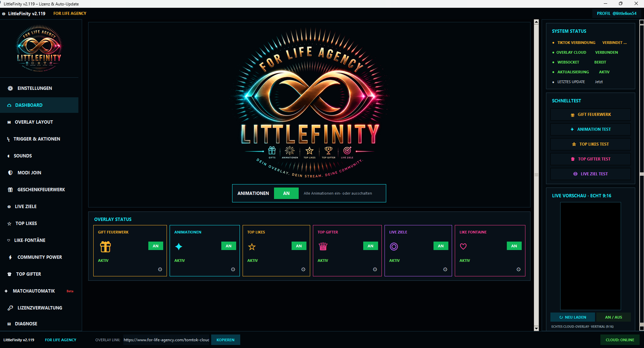Toggle Live Ziele overlay AN switch

[x=441, y=246]
